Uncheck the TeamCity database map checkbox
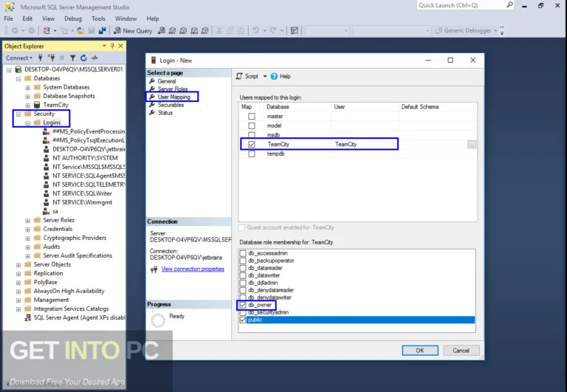Screen dimensions: 567x392 coord(252,144)
